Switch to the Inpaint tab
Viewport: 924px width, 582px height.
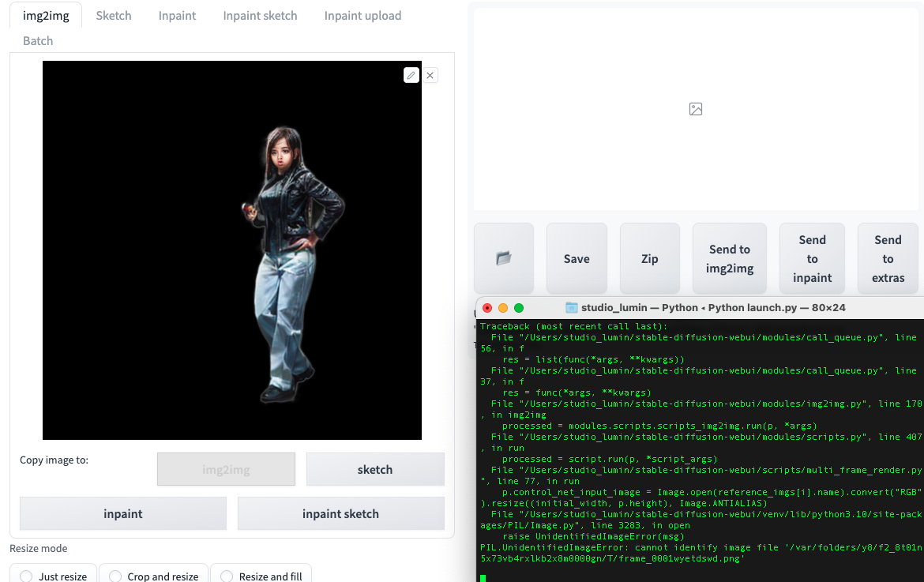pyautogui.click(x=177, y=15)
